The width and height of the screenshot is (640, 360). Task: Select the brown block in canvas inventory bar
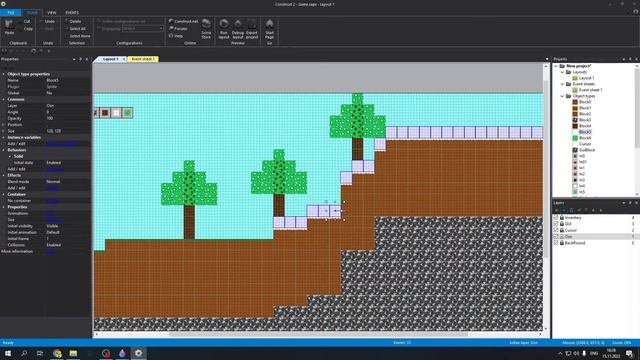[x=105, y=113]
